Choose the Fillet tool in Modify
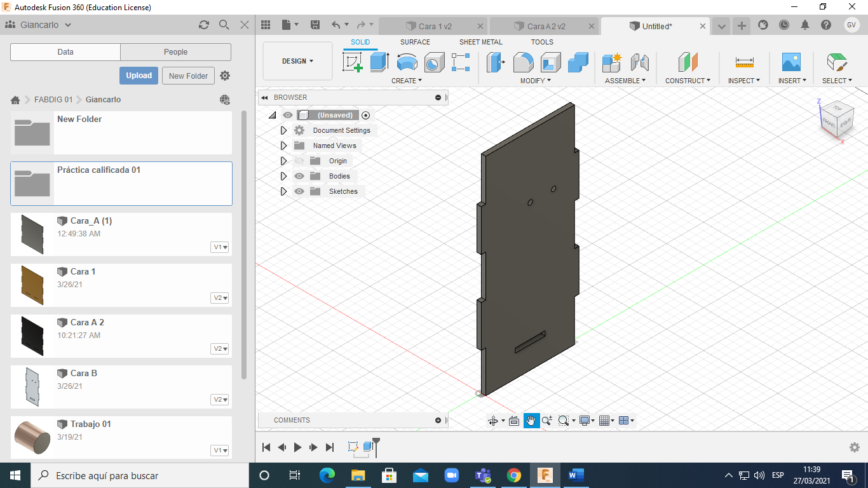Viewport: 868px width, 488px height. 523,62
